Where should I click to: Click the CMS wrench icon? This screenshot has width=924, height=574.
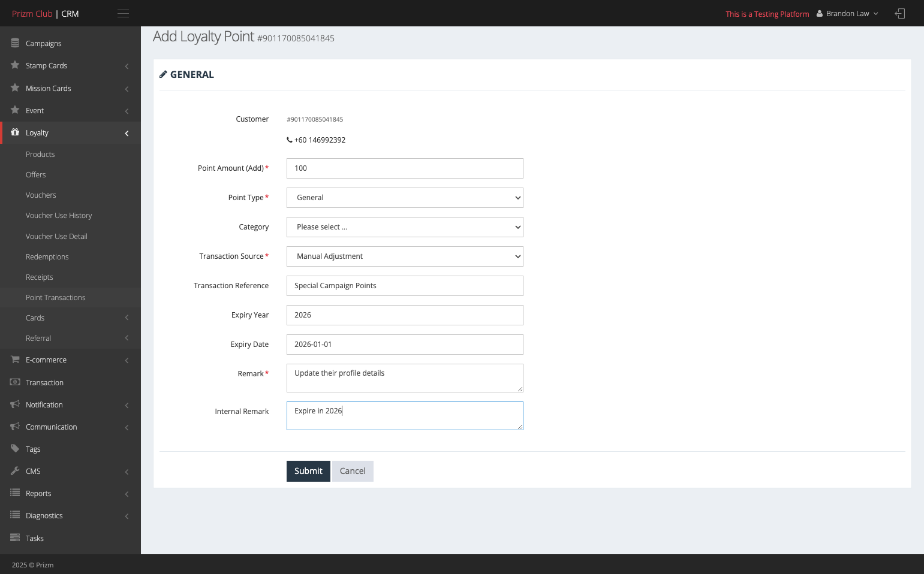point(15,471)
